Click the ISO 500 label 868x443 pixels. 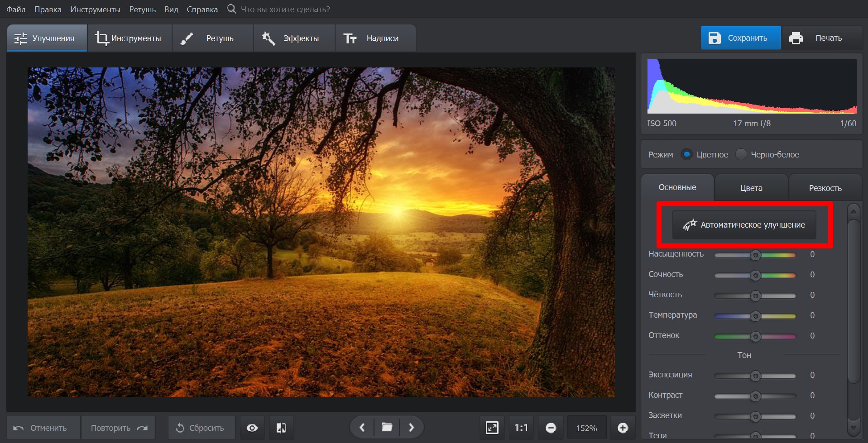662,124
